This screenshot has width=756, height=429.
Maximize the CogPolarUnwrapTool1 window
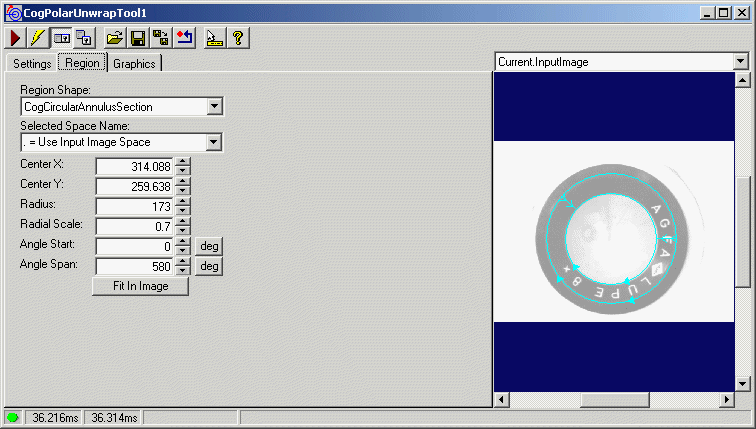[724, 13]
